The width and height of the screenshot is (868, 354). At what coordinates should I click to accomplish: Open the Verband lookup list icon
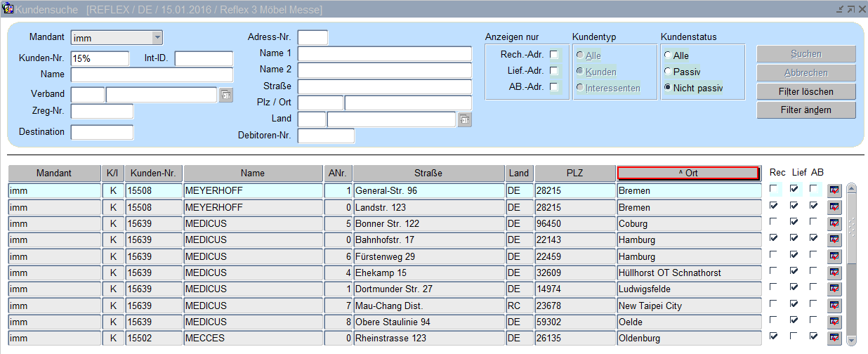tap(225, 95)
